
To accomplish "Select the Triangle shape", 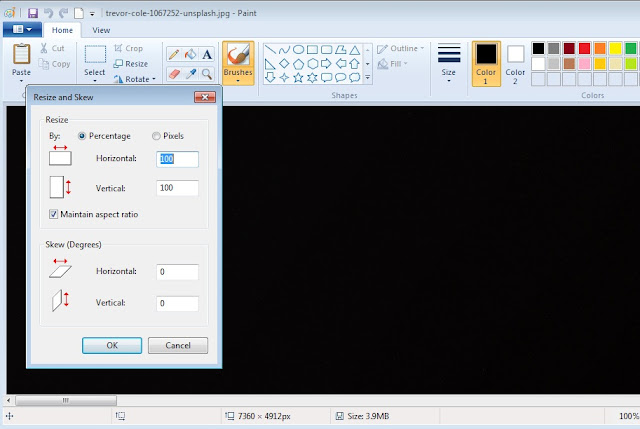I will coord(355,50).
